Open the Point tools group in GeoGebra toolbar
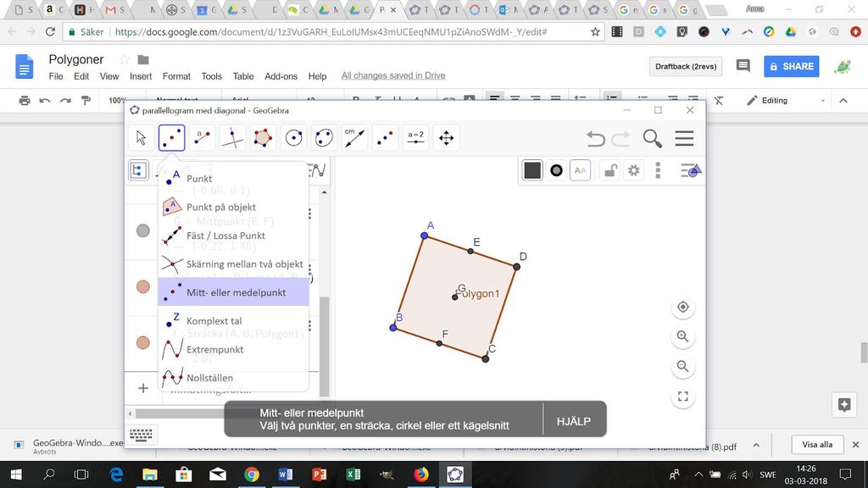The width and height of the screenshot is (868, 488). tap(171, 138)
